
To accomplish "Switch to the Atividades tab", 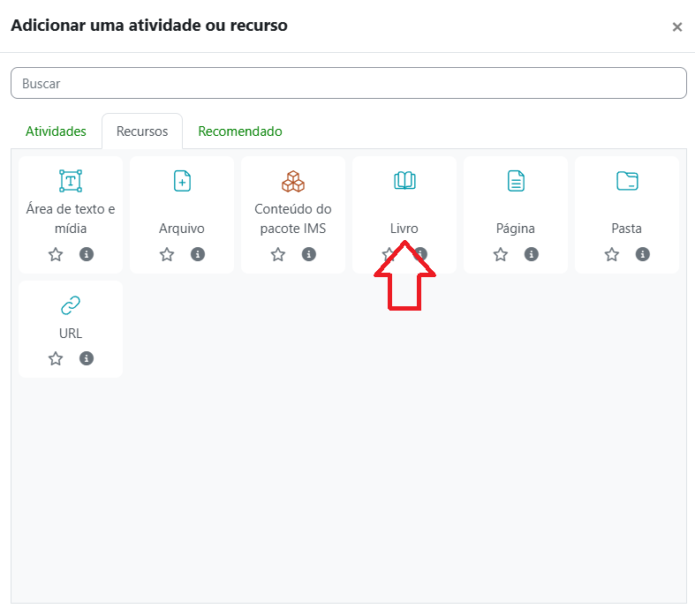I will click(56, 131).
